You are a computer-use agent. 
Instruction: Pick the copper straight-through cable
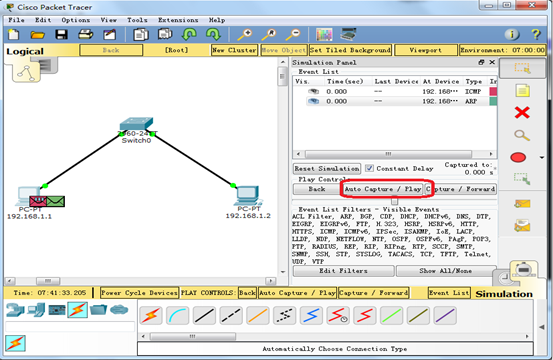(204, 316)
